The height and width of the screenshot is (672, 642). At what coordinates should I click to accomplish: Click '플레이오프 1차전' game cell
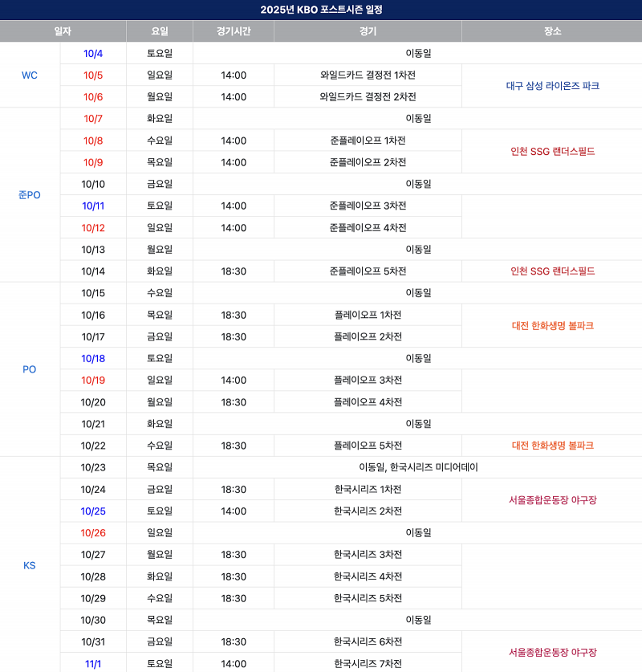click(368, 315)
